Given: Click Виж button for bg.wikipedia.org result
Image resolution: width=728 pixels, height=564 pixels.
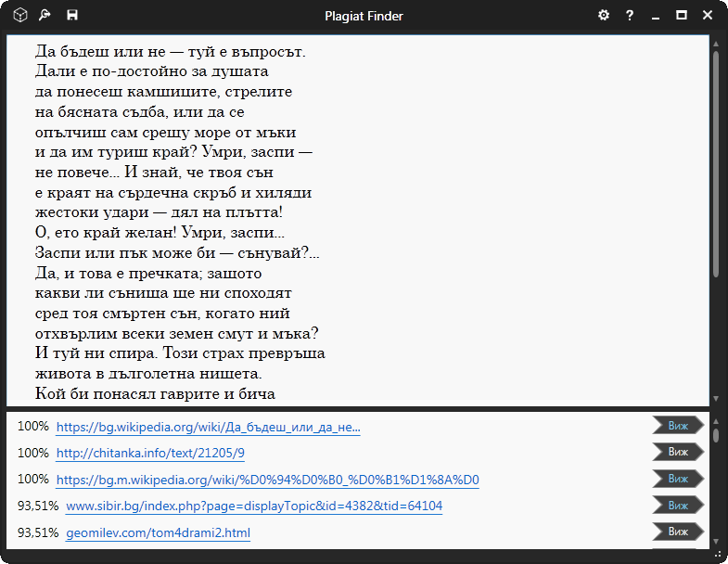Looking at the screenshot, I should 678,425.
